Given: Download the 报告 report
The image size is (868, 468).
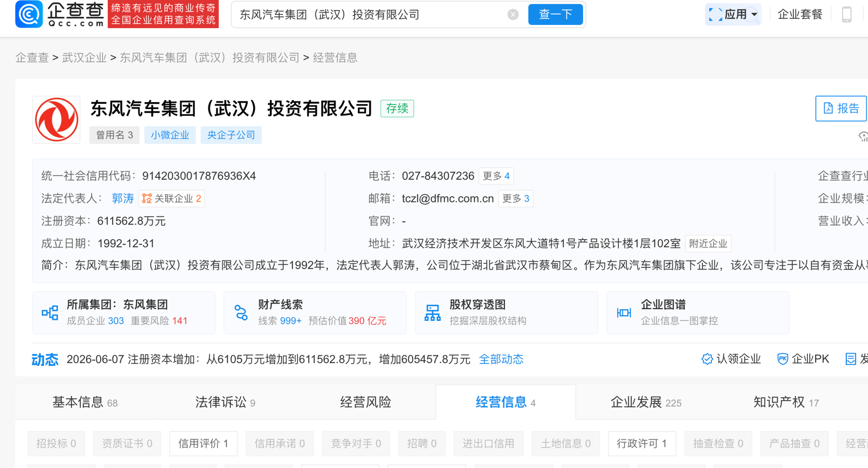Looking at the screenshot, I should pyautogui.click(x=841, y=109).
